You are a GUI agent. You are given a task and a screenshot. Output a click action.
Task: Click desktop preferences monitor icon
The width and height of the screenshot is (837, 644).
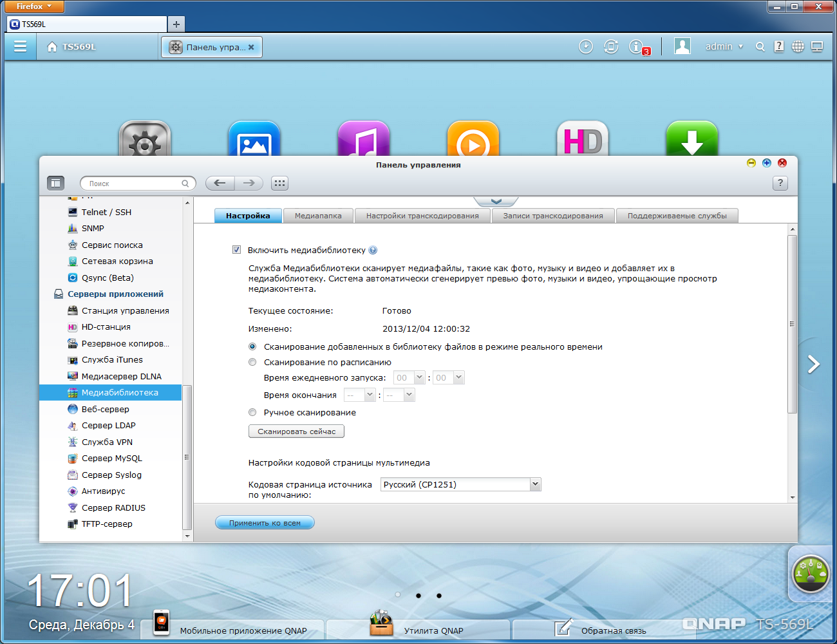coord(817,47)
